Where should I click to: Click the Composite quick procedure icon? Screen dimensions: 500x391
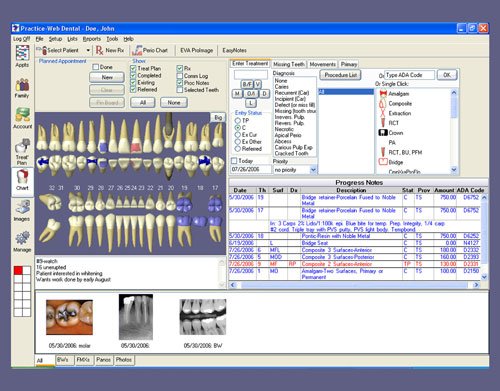click(383, 104)
